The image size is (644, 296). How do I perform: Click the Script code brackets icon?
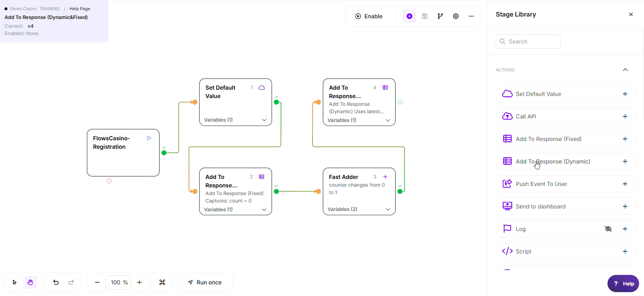[x=507, y=251]
